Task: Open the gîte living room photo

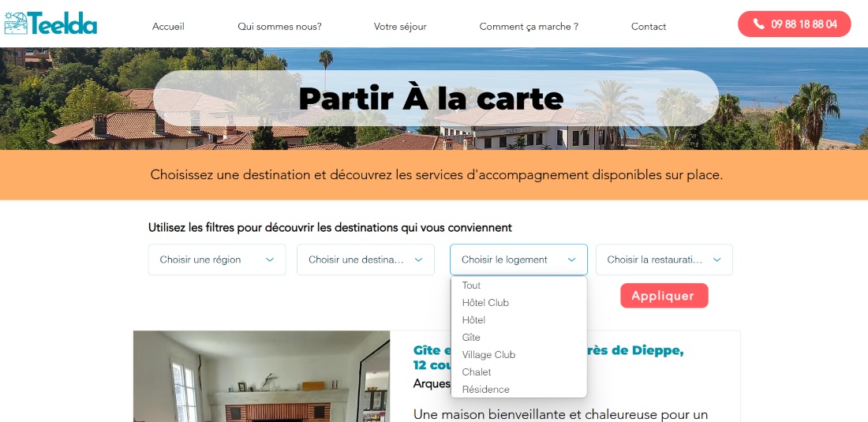Action: click(x=261, y=376)
